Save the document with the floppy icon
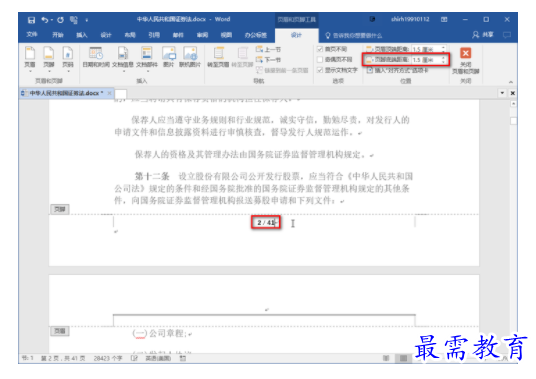Image resolution: width=536 pixels, height=379 pixels. pos(31,20)
